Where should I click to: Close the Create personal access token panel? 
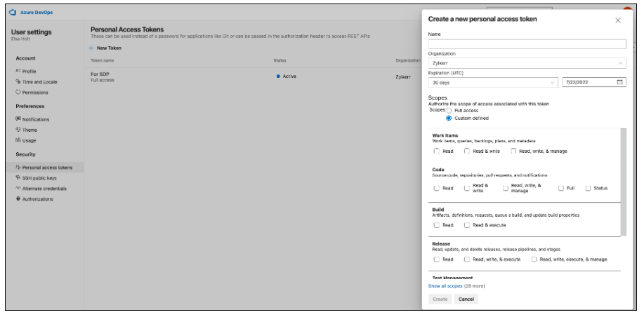click(x=618, y=20)
